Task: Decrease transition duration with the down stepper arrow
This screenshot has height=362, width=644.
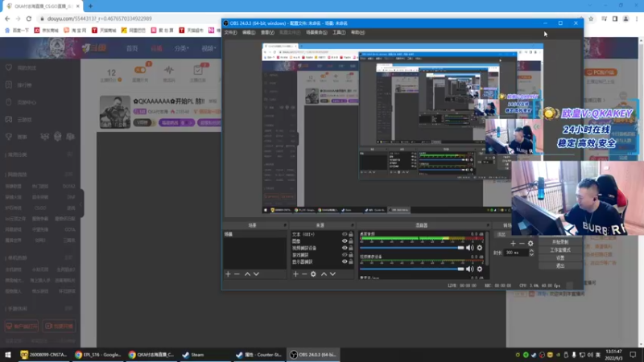Action: click(x=531, y=254)
